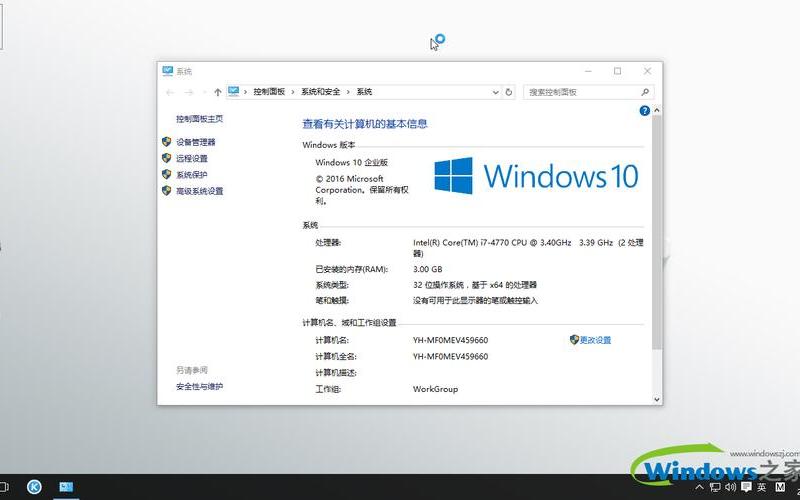Go to Control Panel Home (控制面板主页)
The width and height of the screenshot is (800, 500).
coord(199,119)
